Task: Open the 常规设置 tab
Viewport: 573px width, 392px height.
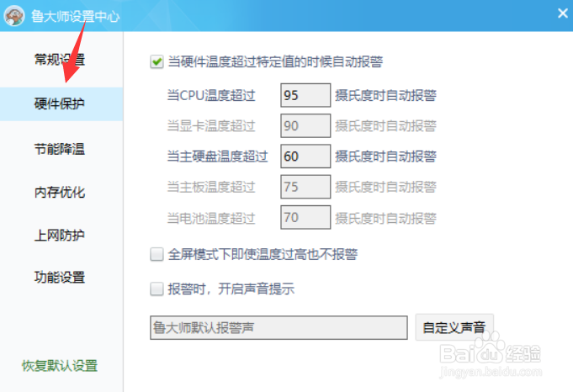Action: coord(60,59)
